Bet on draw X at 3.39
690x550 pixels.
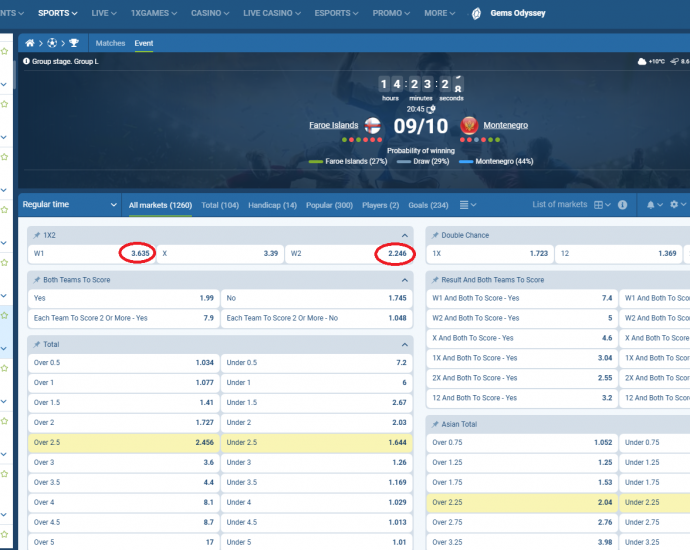coord(220,254)
